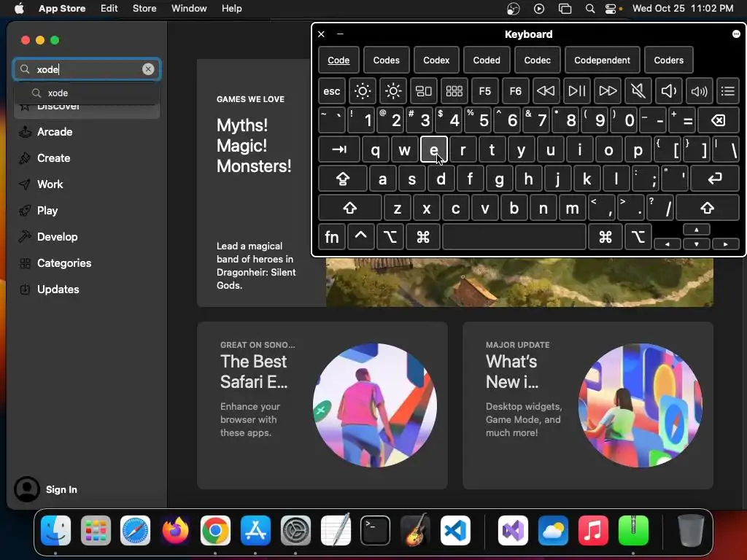Image resolution: width=747 pixels, height=560 pixels.
Task: Select the 'xode' search suggestion
Action: (x=87, y=93)
